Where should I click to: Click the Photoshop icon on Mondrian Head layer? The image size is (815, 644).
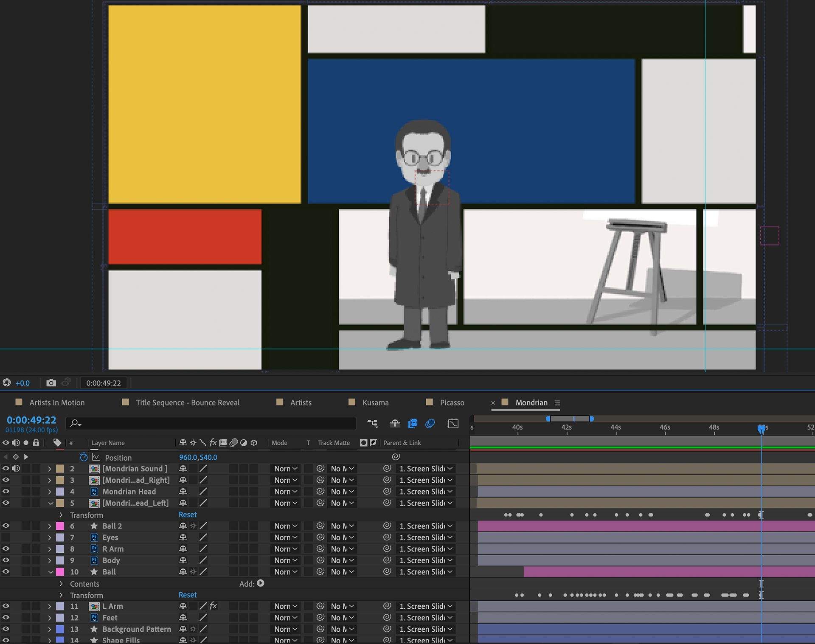pyautogui.click(x=94, y=492)
